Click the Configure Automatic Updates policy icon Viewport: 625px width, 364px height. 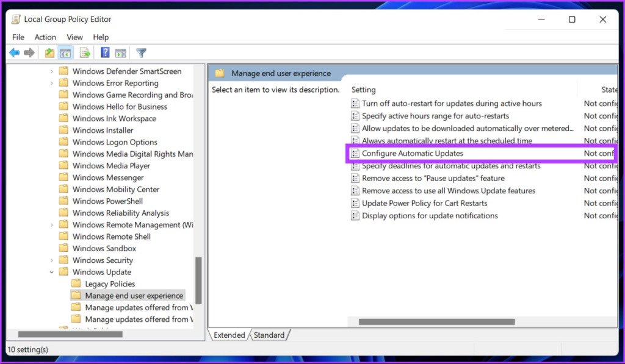click(x=355, y=154)
